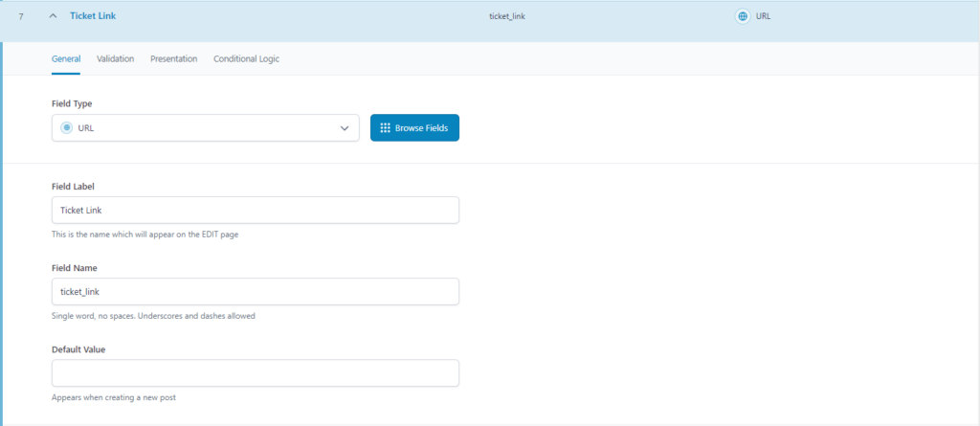Focus the Field Label input

(255, 211)
